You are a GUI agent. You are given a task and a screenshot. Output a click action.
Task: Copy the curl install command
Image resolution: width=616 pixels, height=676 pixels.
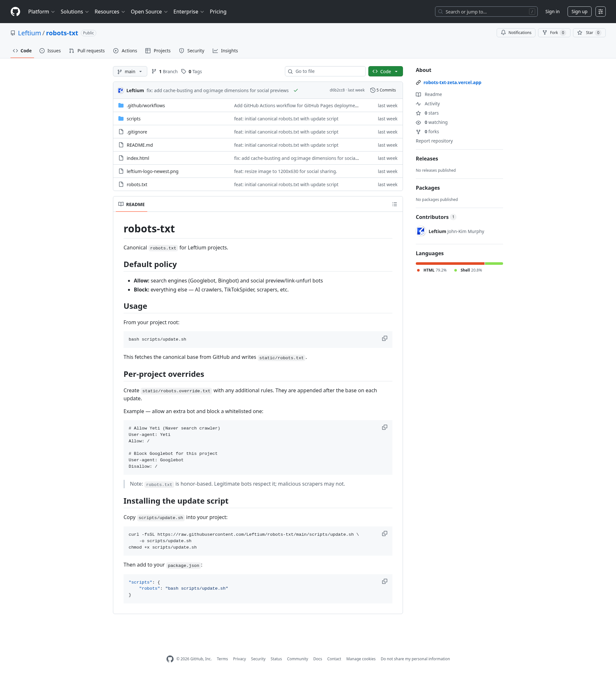click(384, 533)
